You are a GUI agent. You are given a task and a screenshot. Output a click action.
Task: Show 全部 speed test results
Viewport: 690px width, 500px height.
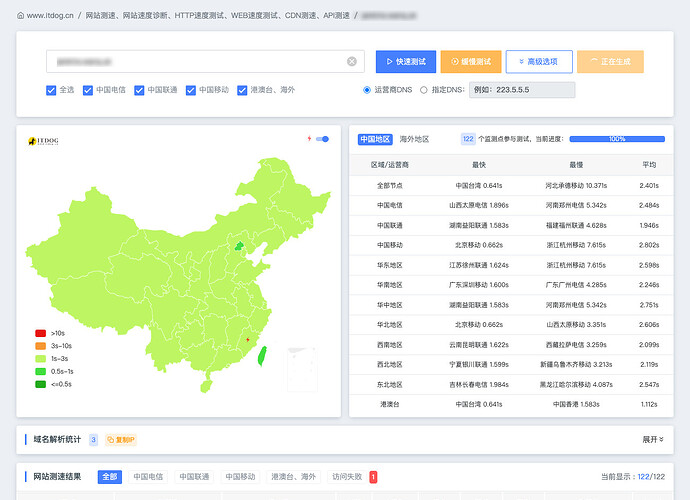(x=110, y=477)
